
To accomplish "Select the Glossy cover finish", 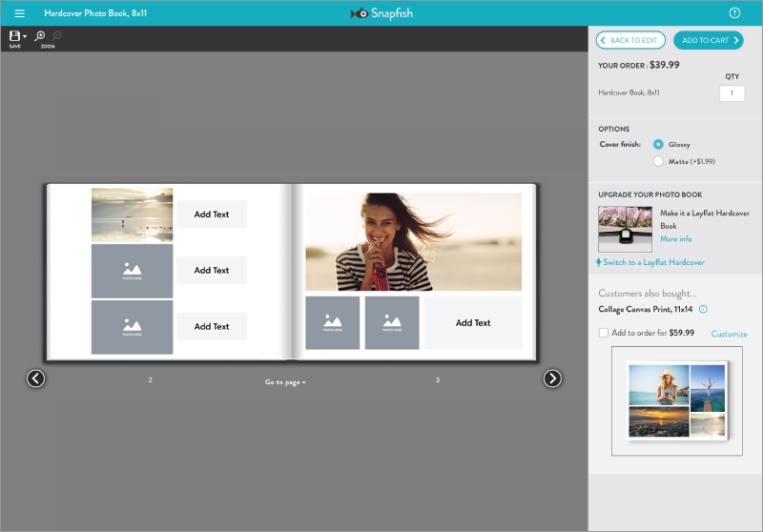I will click(658, 144).
